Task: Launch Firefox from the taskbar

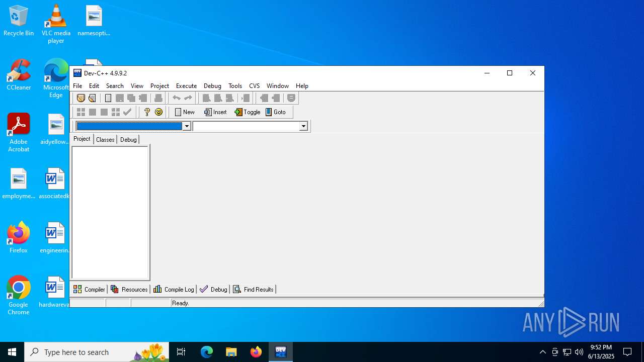Action: pyautogui.click(x=256, y=352)
